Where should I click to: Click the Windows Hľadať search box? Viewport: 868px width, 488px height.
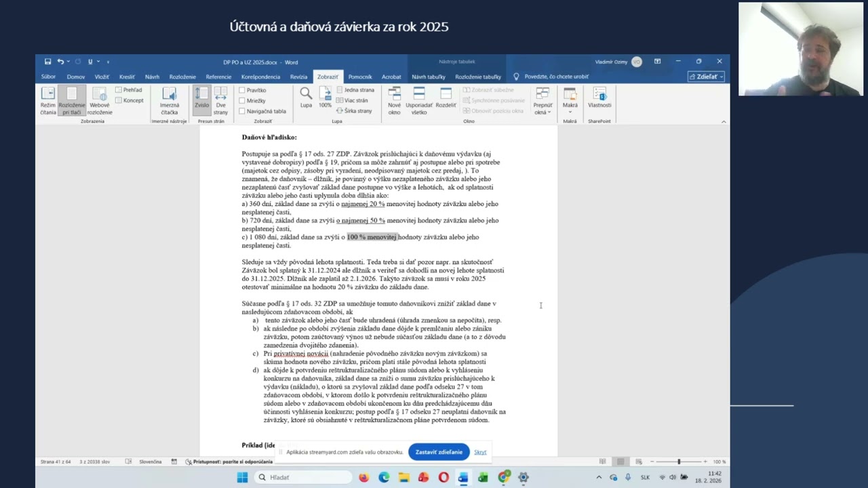pyautogui.click(x=302, y=477)
